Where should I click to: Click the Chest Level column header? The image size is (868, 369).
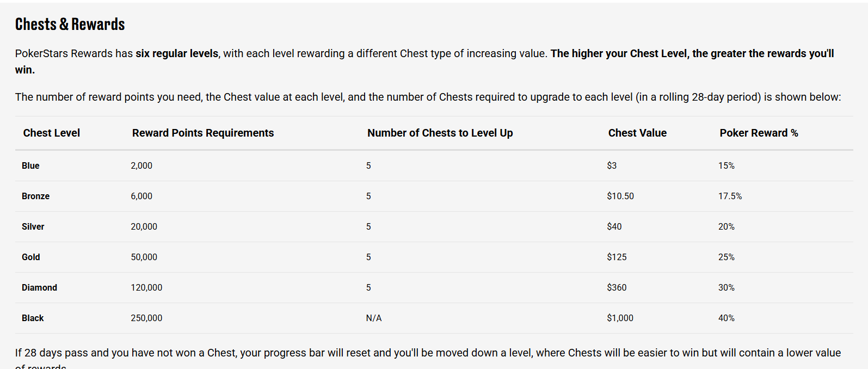(x=51, y=133)
